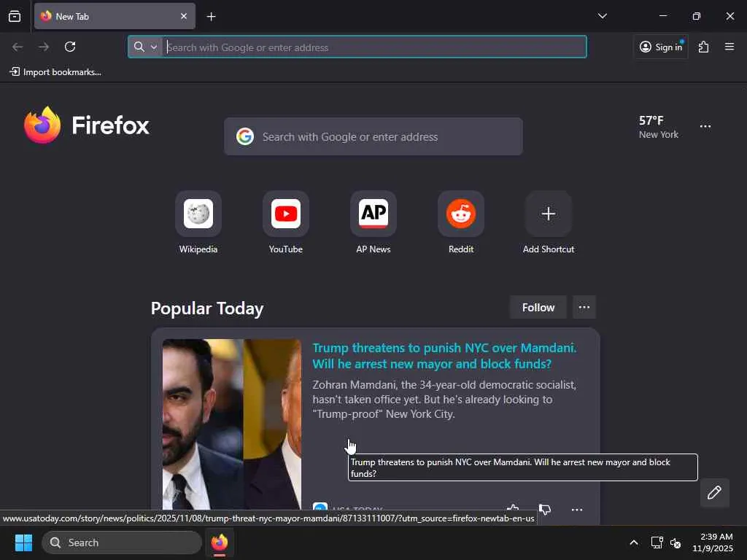Click the article summary about Zohran Mamdani
This screenshot has width=747, height=560.
(444, 399)
